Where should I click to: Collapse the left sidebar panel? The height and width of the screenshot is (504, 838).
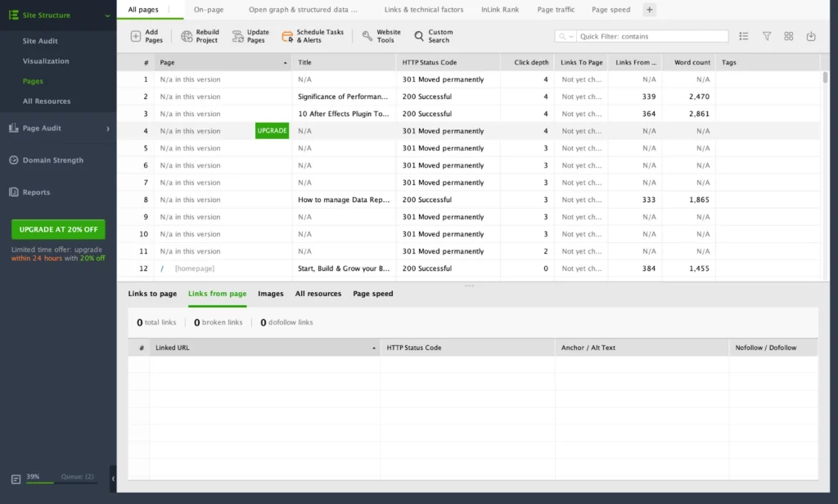pyautogui.click(x=113, y=479)
